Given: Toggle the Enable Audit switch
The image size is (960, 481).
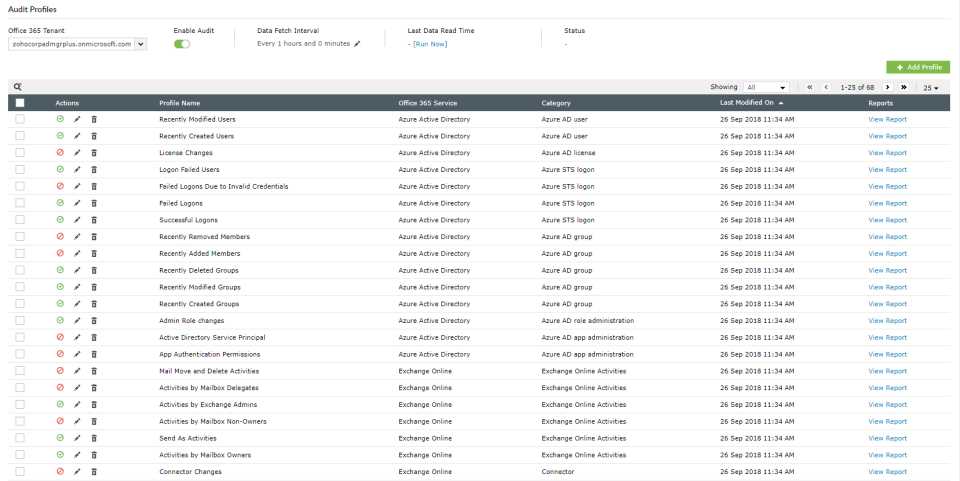Looking at the screenshot, I should click(182, 44).
